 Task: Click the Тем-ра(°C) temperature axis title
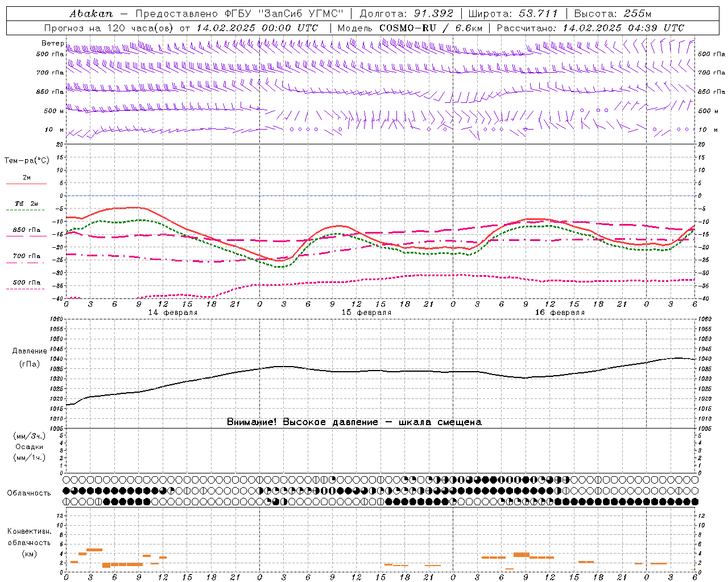(27, 161)
